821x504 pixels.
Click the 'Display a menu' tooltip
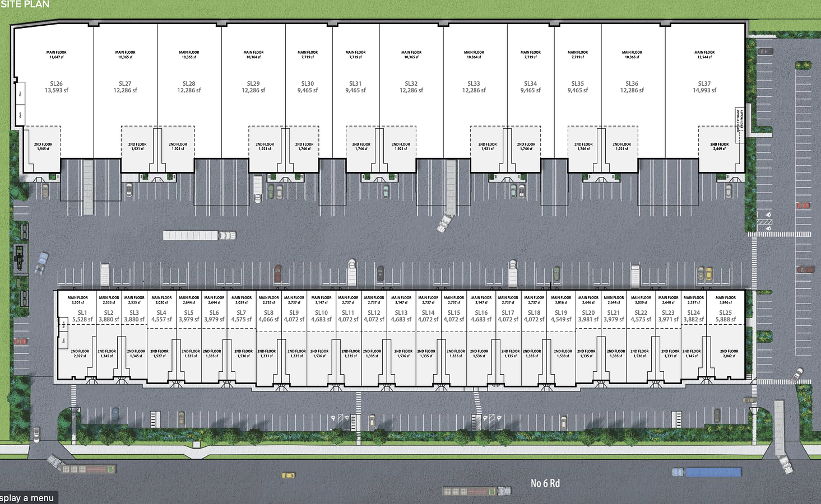(x=27, y=498)
